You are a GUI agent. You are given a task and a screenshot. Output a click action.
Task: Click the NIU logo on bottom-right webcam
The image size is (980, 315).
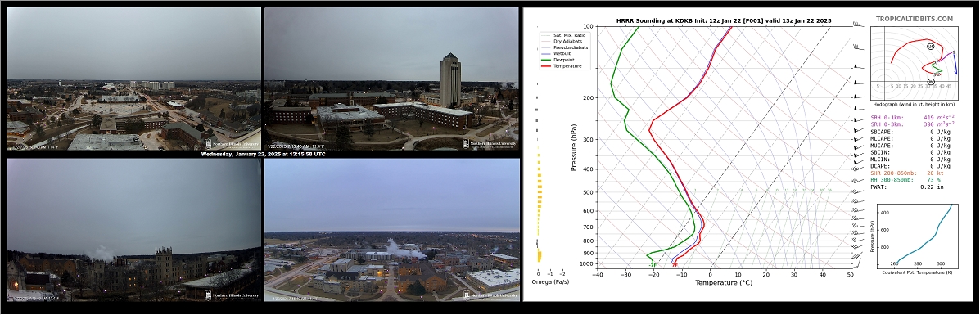pos(490,295)
